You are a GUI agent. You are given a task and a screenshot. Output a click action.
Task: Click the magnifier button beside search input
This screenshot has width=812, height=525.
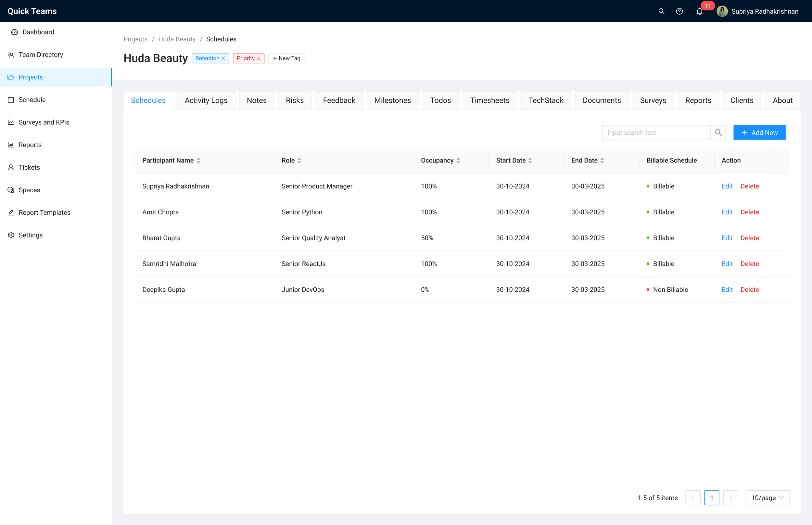click(x=718, y=133)
